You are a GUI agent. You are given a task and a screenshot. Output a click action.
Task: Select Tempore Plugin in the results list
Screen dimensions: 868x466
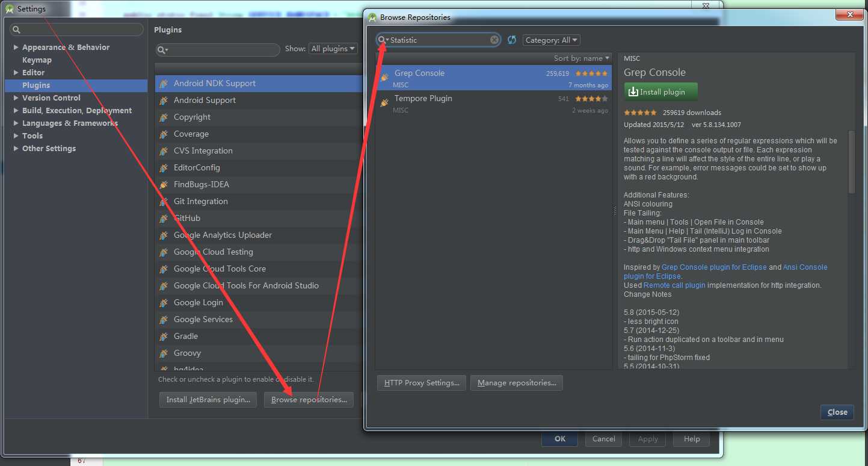[493, 104]
